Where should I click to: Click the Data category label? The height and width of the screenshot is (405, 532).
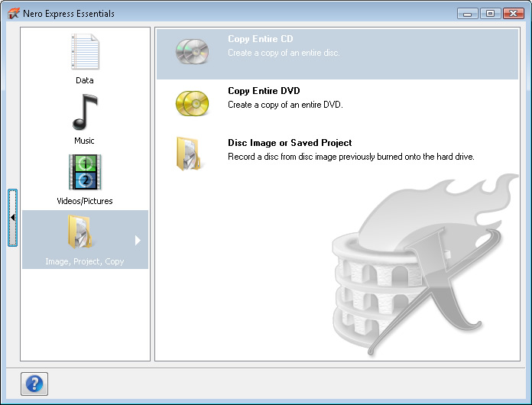(x=85, y=80)
